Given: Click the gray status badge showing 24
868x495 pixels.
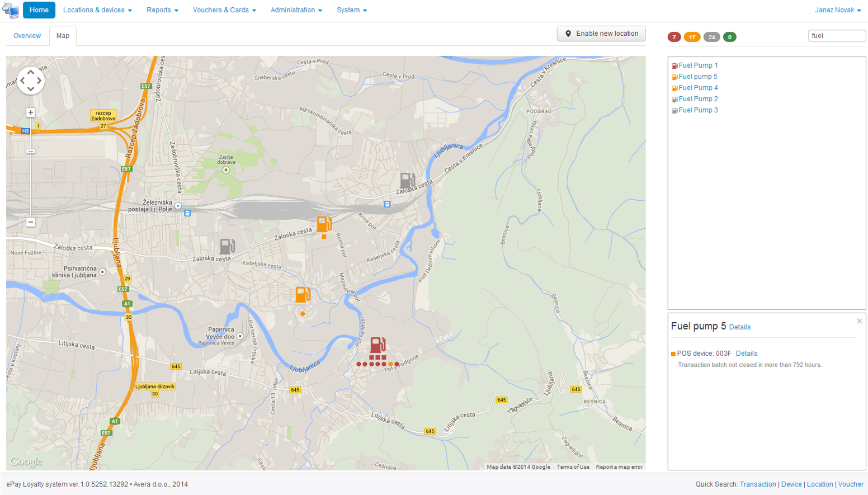Looking at the screenshot, I should pyautogui.click(x=711, y=37).
